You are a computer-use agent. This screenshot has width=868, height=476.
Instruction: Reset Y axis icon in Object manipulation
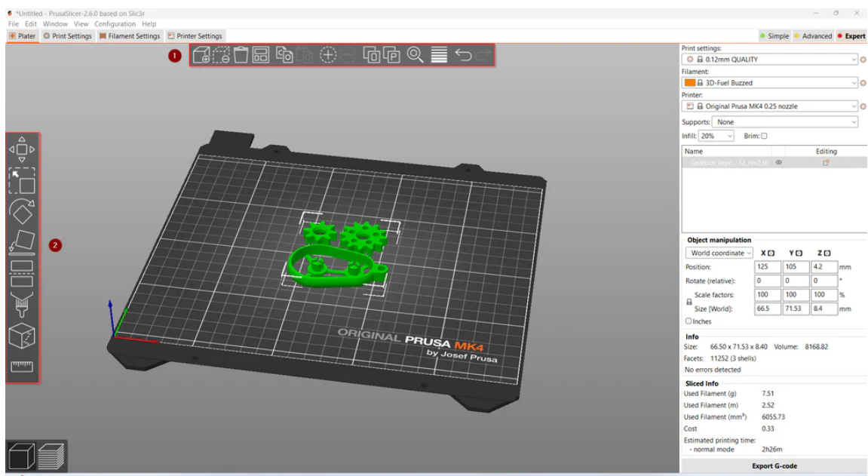coord(799,253)
